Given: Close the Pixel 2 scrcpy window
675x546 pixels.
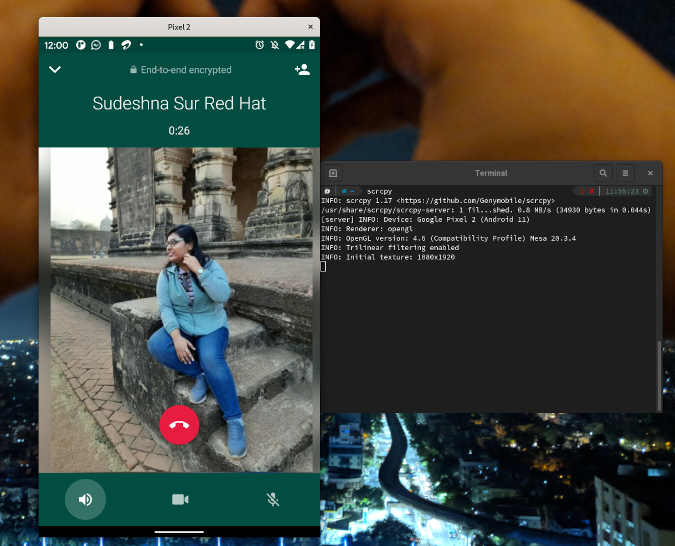Looking at the screenshot, I should (310, 27).
